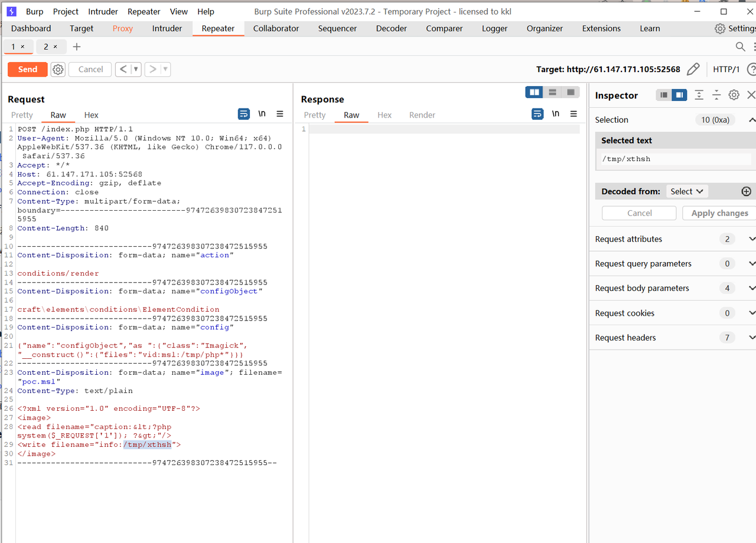Switch Response view to Hex
This screenshot has width=756, height=543.
tap(384, 115)
